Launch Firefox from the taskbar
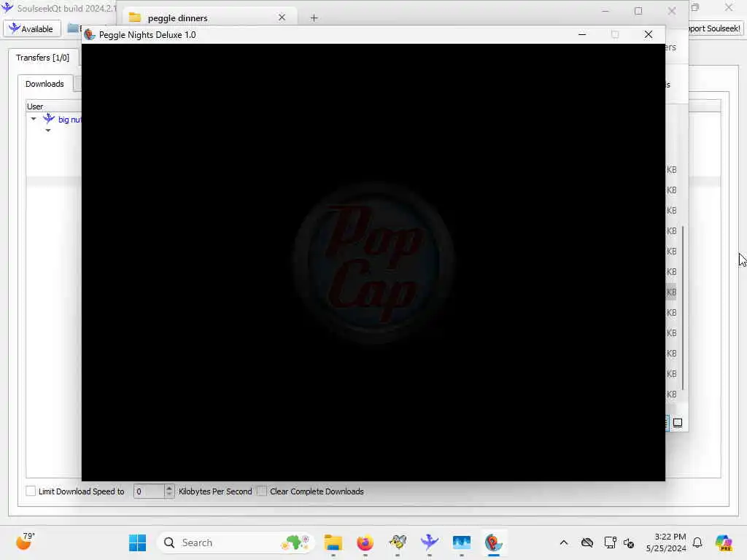Viewport: 747px width, 560px height. pyautogui.click(x=365, y=542)
